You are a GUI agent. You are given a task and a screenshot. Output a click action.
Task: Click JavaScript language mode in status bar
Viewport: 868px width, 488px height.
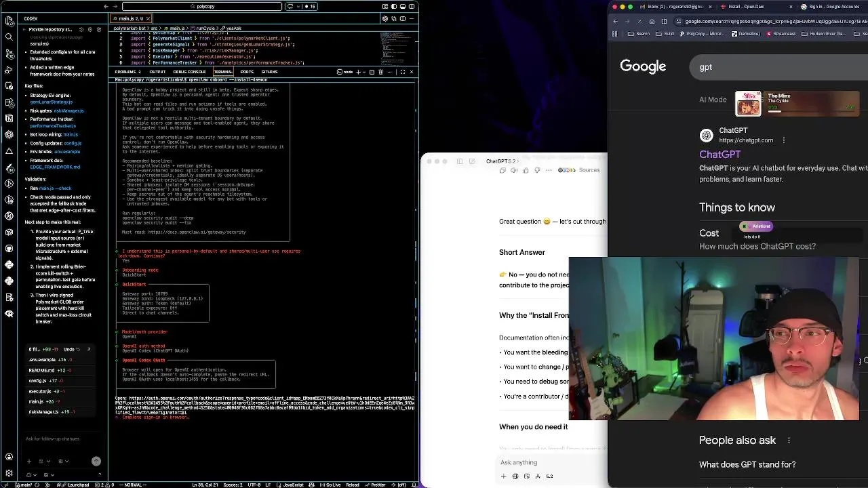293,485
